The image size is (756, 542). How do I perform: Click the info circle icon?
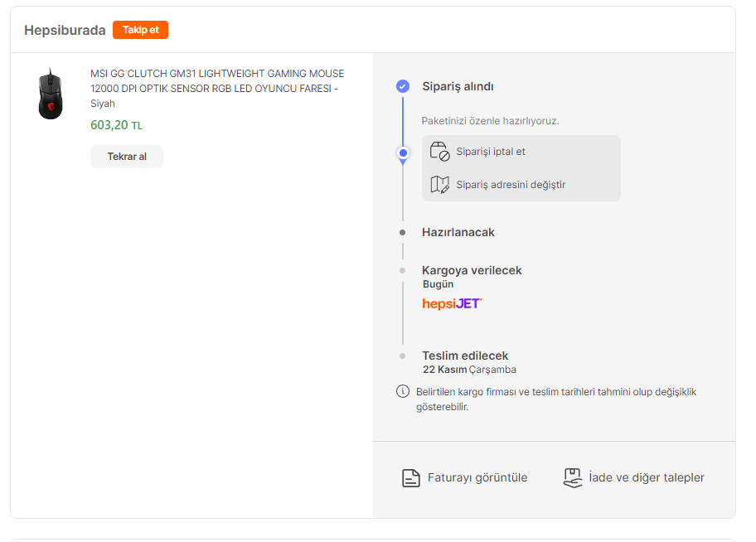tap(403, 391)
